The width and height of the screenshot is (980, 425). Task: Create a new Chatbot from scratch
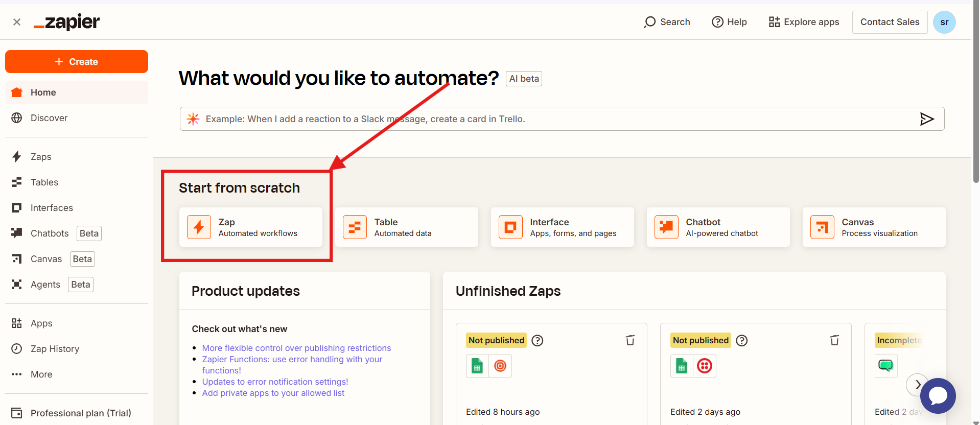tap(718, 227)
